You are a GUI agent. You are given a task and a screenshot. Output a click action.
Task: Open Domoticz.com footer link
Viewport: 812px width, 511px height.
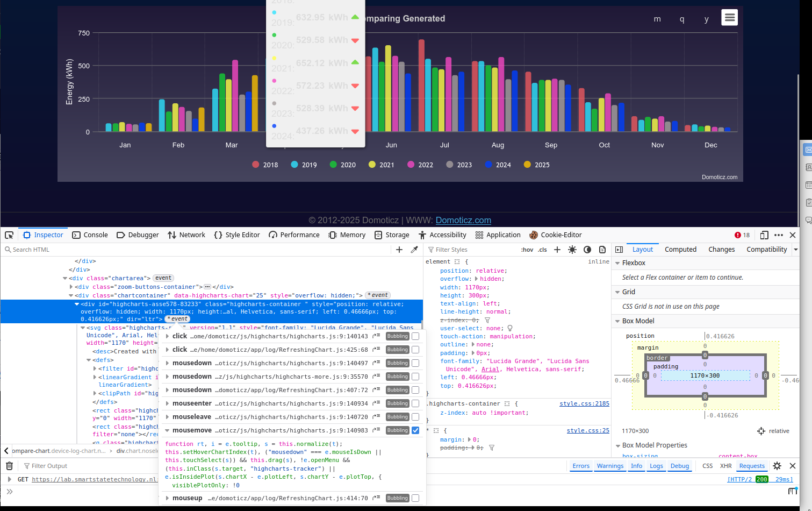(463, 220)
